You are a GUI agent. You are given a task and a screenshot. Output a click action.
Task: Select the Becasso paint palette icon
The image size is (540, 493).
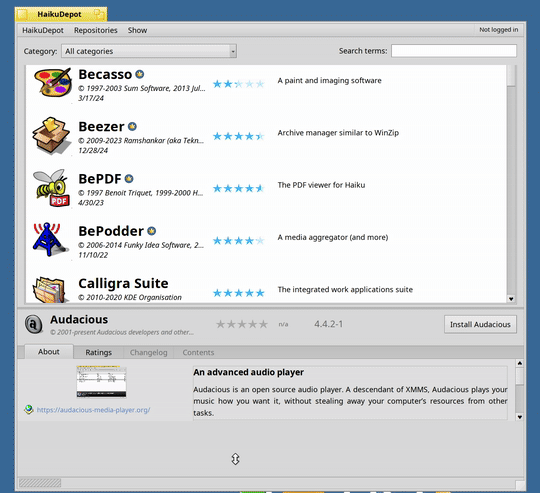coord(53,82)
